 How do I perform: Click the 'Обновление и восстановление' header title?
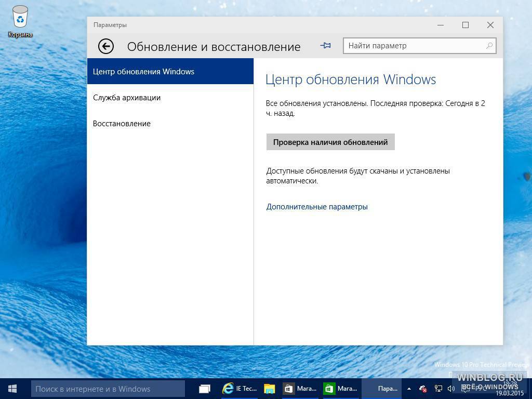tap(214, 47)
